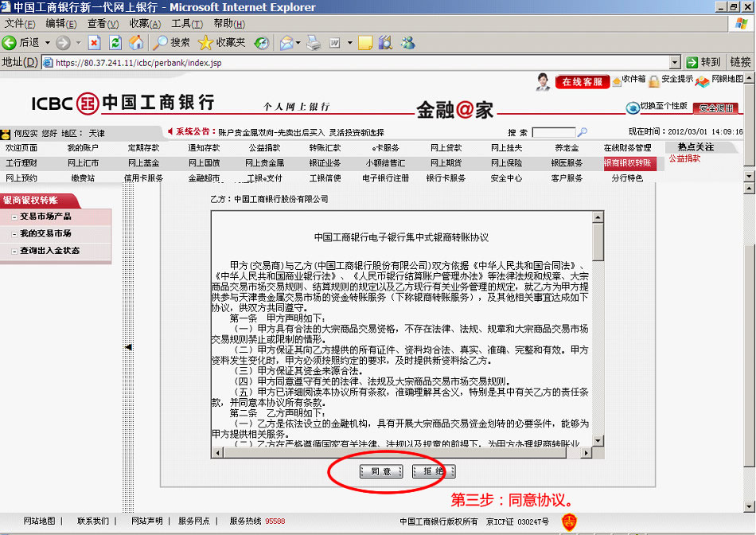Open the 搜索 search toolbar icon
Screen dimensions: 756x535
[x=160, y=43]
